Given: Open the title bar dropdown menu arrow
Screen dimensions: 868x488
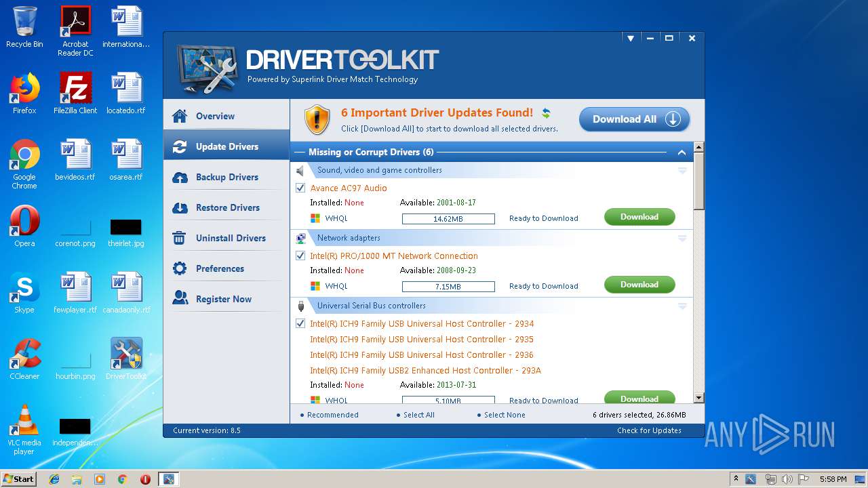Looking at the screenshot, I should [631, 39].
